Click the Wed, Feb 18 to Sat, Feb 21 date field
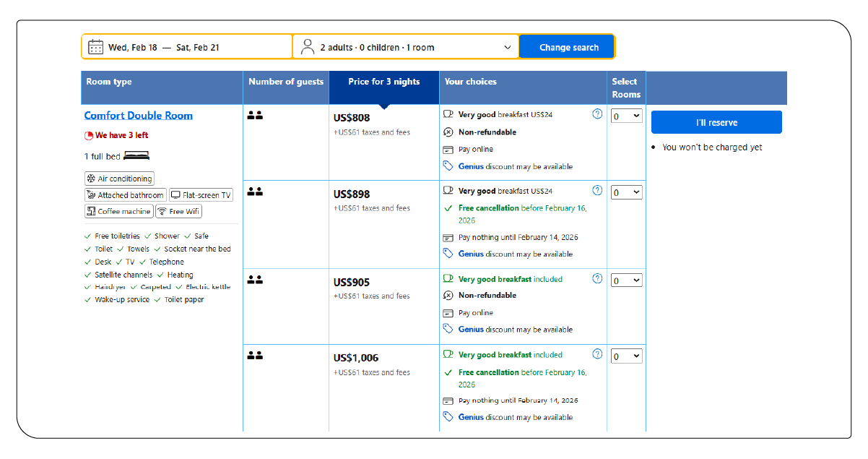 (186, 46)
